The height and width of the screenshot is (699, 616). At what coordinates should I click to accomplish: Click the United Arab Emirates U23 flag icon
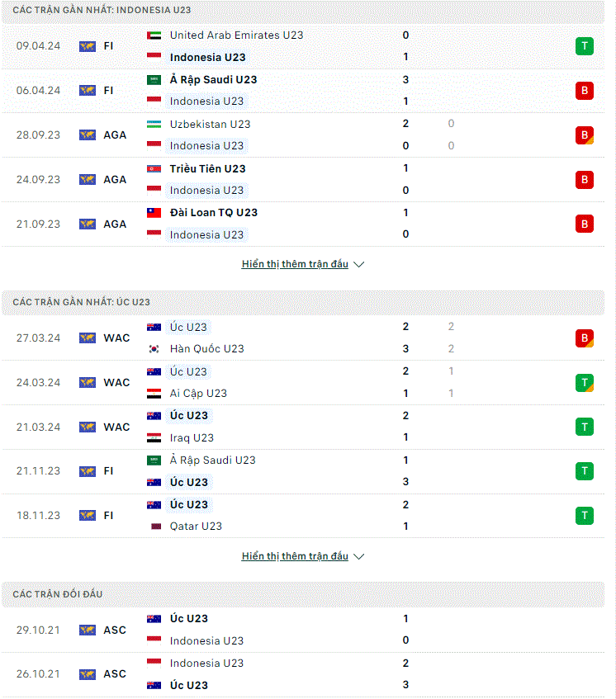(154, 35)
